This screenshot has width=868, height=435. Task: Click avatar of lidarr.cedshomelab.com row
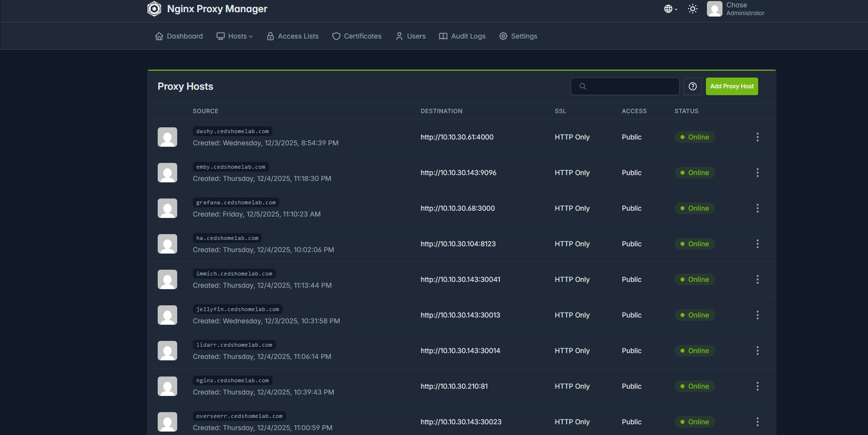pyautogui.click(x=167, y=351)
